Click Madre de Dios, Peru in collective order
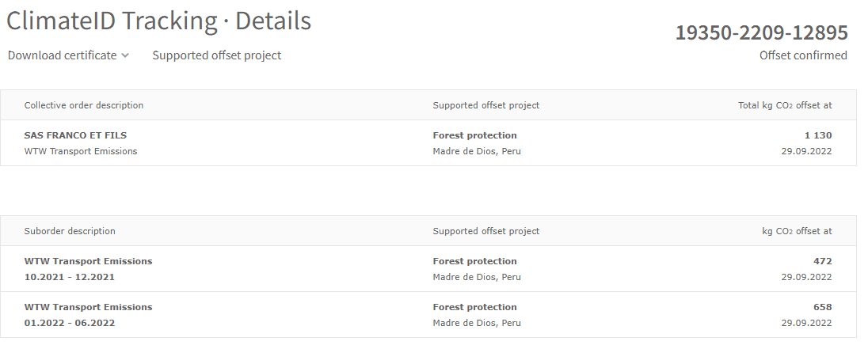This screenshot has height=345, width=868. 477,151
